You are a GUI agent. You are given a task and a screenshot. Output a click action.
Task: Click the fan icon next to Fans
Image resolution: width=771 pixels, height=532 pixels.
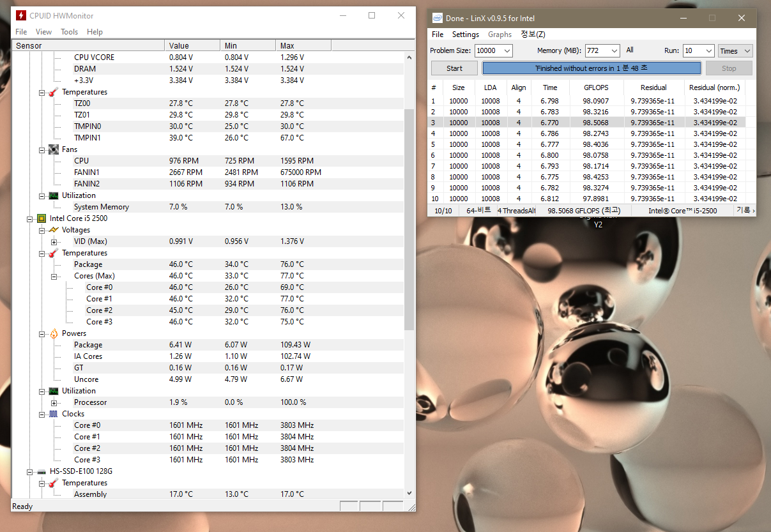(x=54, y=149)
